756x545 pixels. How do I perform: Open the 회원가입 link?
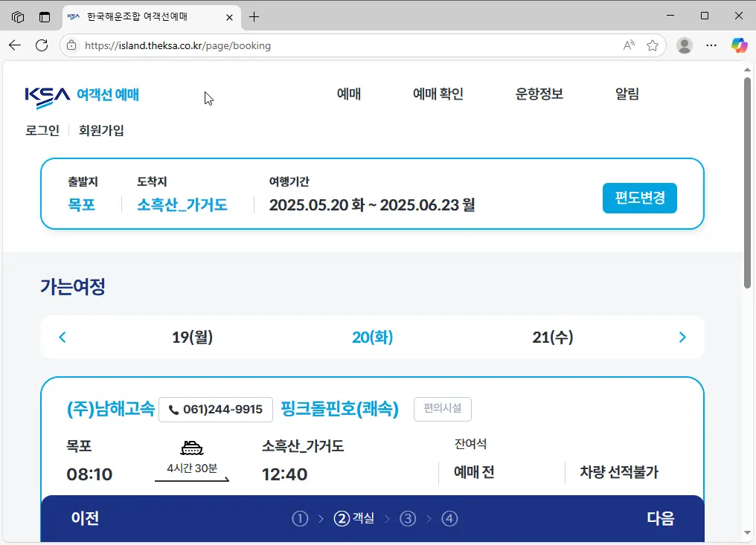[x=101, y=130]
